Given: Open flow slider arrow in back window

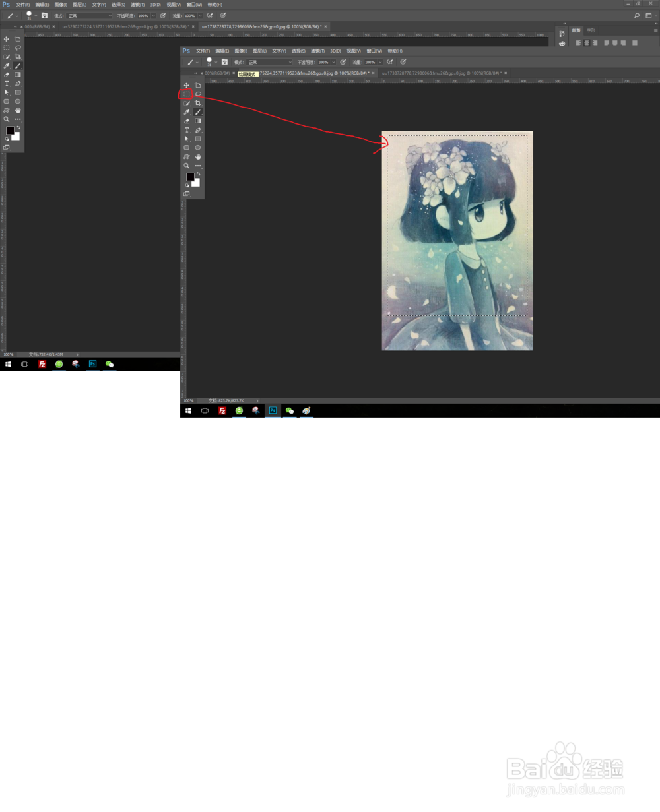Looking at the screenshot, I should tap(200, 16).
